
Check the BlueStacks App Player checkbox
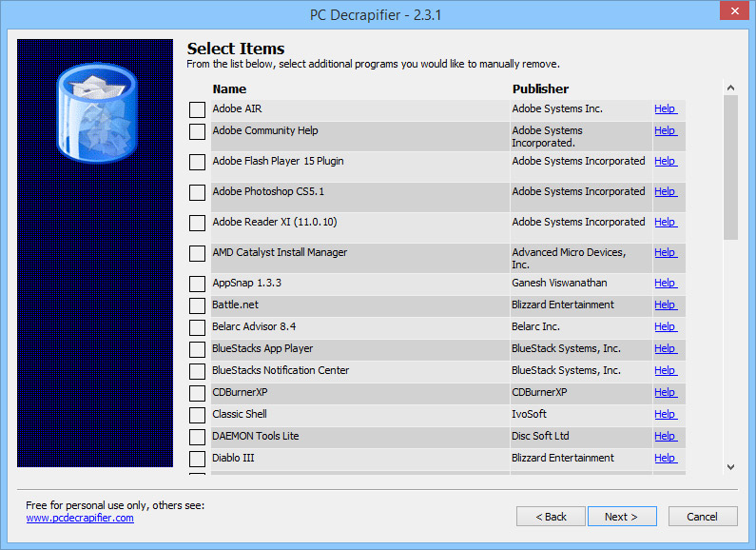point(197,349)
